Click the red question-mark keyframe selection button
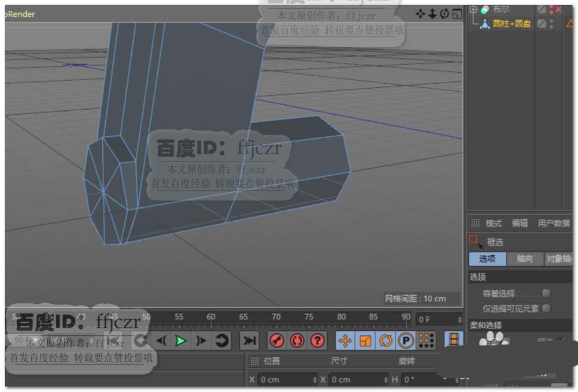This screenshot has height=392, width=578. 317,341
